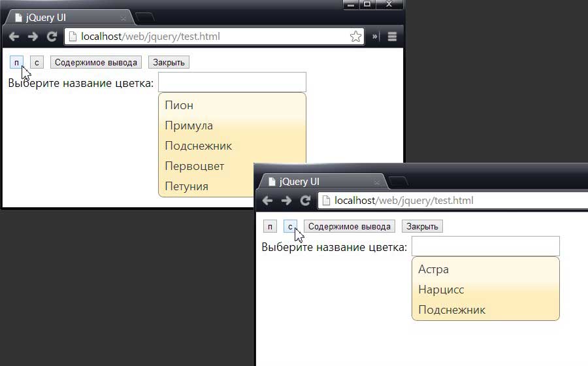Screen dimensions: 588x366
Task: Close the upper browser window
Action: click(x=389, y=5)
